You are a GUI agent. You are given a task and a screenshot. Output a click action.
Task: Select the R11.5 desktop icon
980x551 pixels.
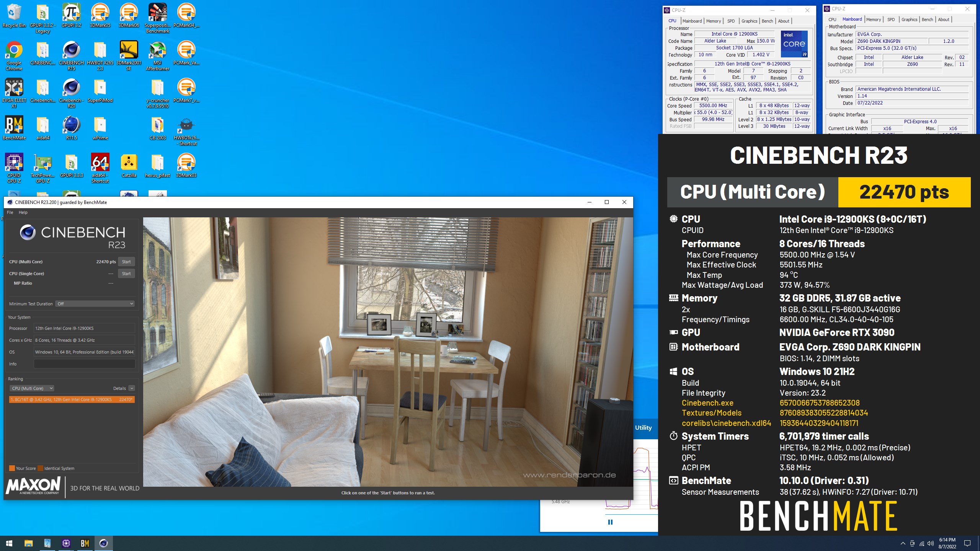[72, 128]
